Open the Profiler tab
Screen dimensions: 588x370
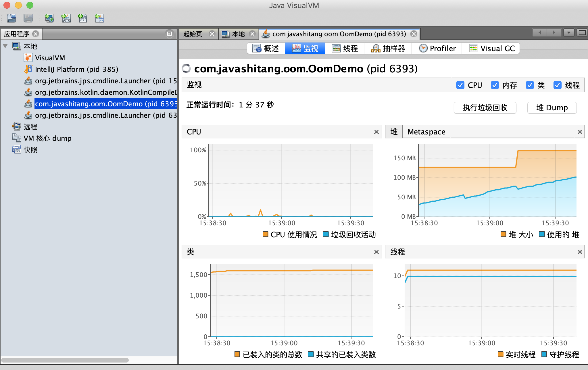point(437,48)
